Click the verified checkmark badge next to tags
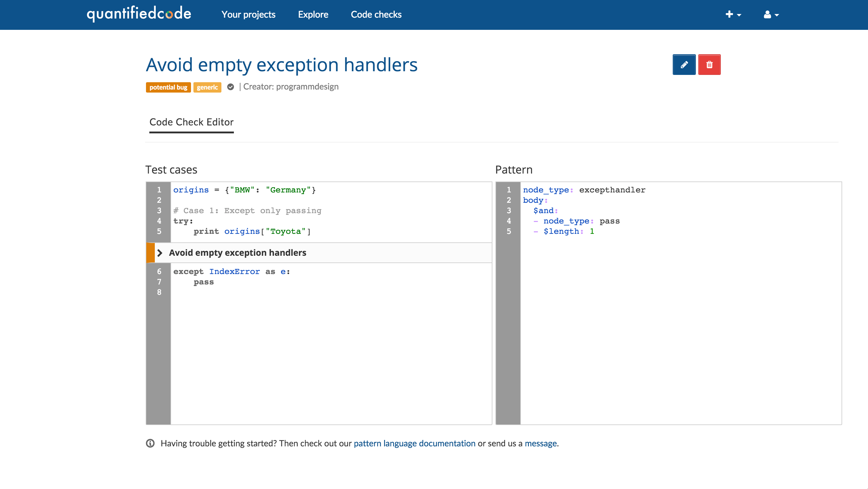The height and width of the screenshot is (489, 868). (x=231, y=87)
